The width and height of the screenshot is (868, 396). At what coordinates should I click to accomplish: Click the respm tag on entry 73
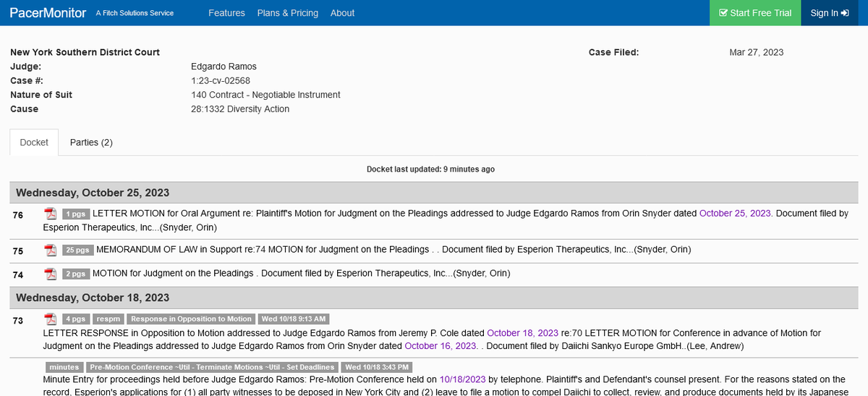108,319
